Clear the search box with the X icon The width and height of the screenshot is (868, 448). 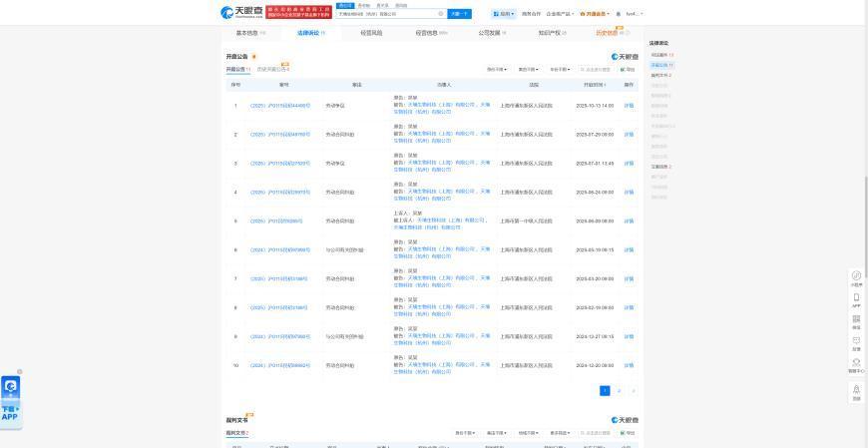441,14
